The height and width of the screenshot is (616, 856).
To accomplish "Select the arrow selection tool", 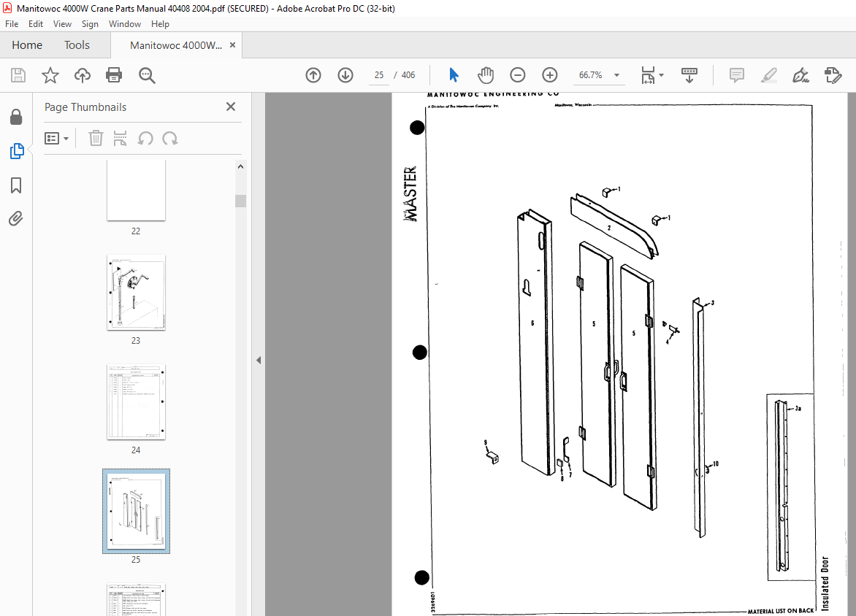I will point(454,75).
